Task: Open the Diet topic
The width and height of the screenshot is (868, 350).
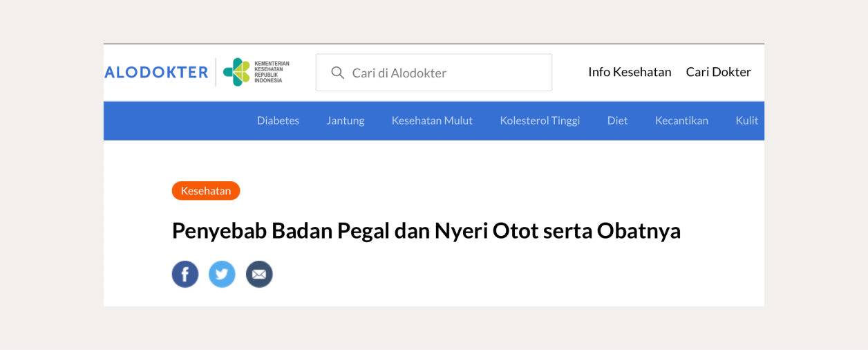Action: click(618, 120)
